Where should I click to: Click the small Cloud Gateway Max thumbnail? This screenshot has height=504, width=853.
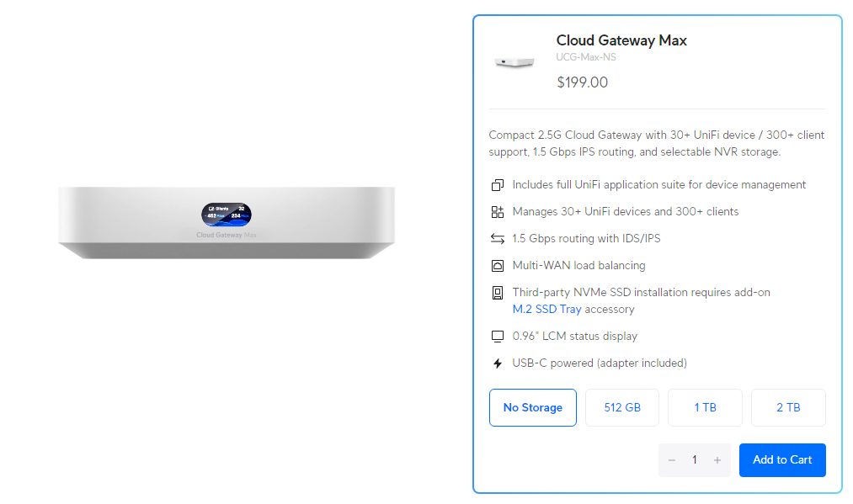pos(514,62)
